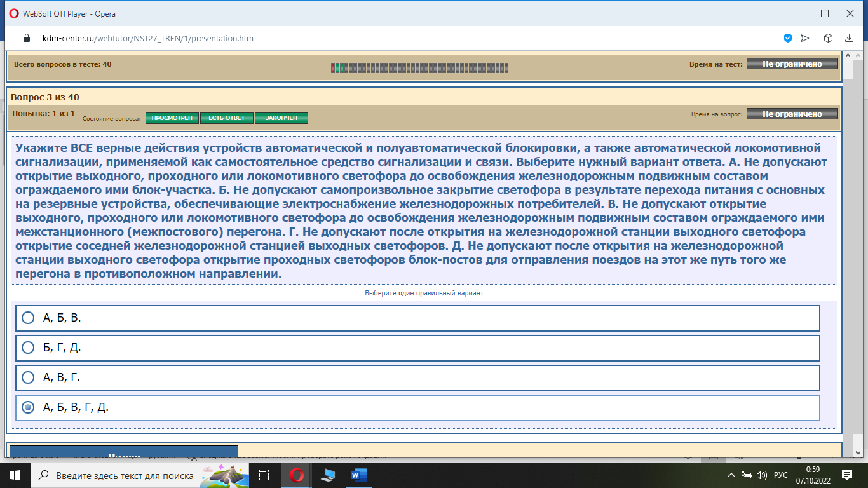
Task: Click the padlock site security icon
Action: click(x=26, y=38)
